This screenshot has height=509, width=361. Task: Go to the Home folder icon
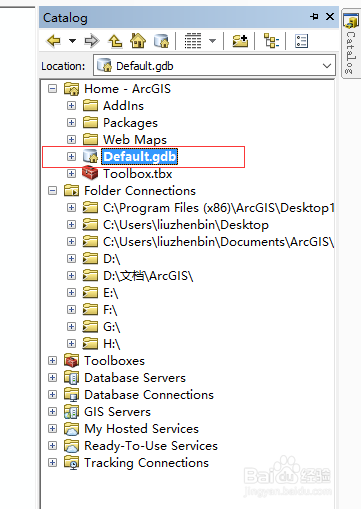(x=138, y=41)
